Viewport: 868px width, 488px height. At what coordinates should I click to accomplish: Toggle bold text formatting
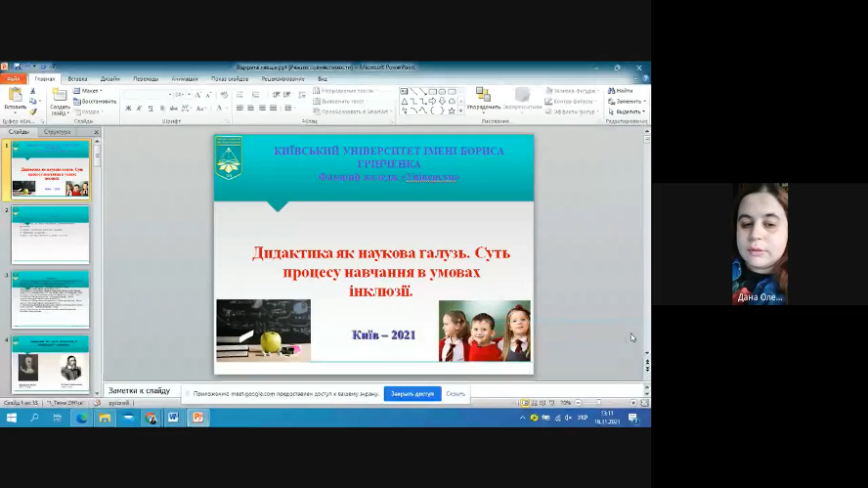pyautogui.click(x=128, y=109)
